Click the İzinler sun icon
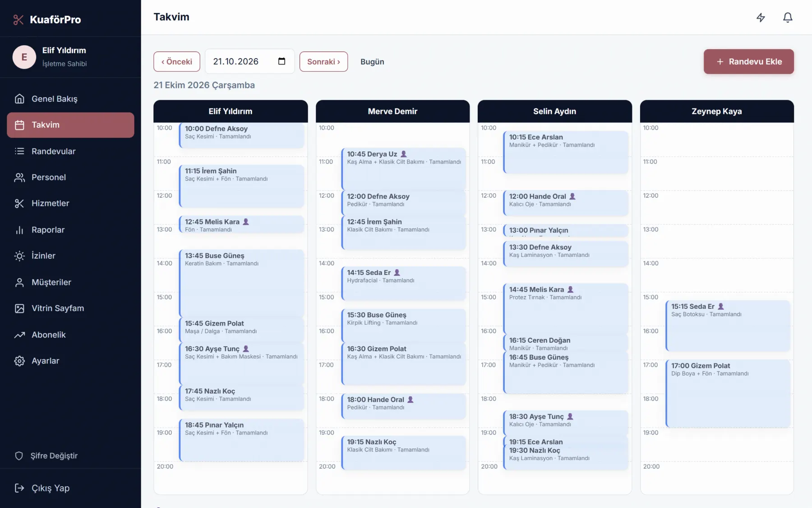The height and width of the screenshot is (508, 812). click(19, 256)
